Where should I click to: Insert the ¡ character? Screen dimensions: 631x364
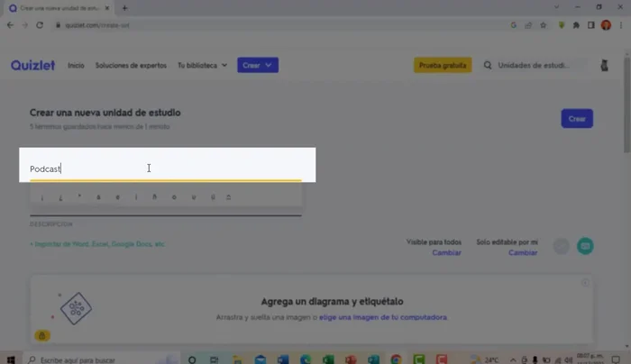tap(41, 197)
